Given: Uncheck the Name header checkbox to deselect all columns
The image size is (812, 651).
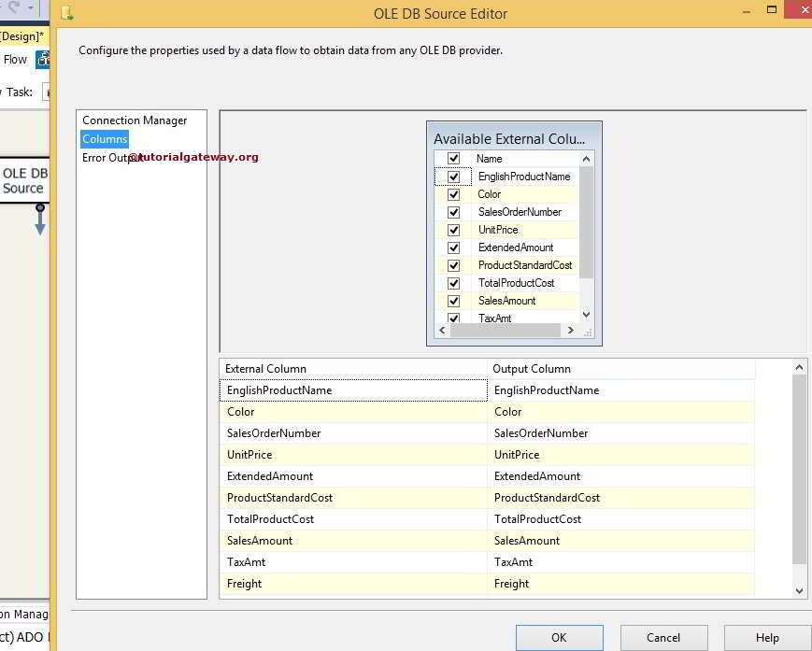Looking at the screenshot, I should tap(453, 158).
